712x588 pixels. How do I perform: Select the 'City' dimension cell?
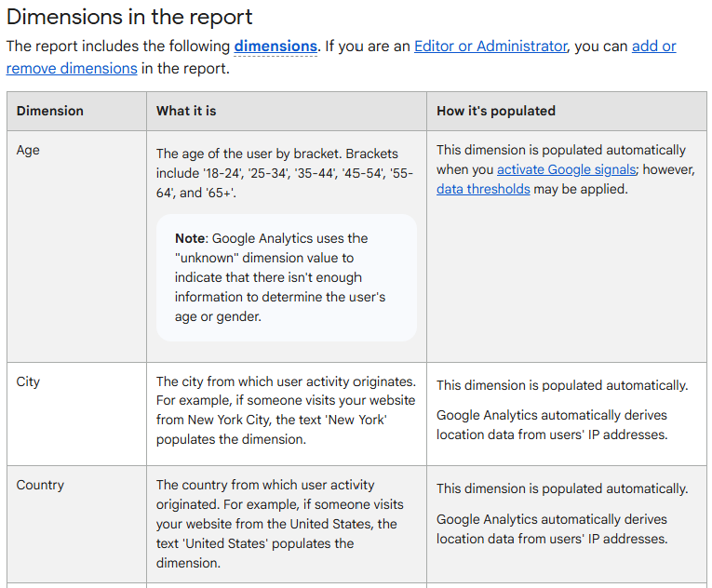pyautogui.click(x=28, y=381)
